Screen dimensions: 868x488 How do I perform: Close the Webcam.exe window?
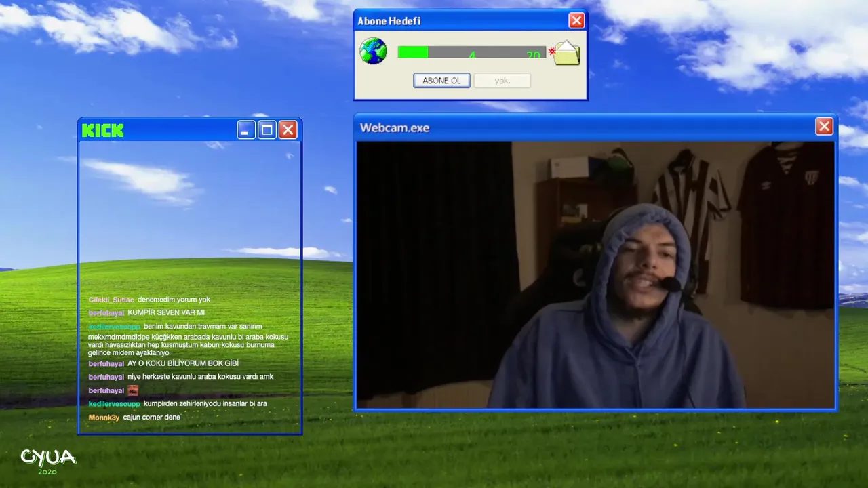click(x=824, y=127)
